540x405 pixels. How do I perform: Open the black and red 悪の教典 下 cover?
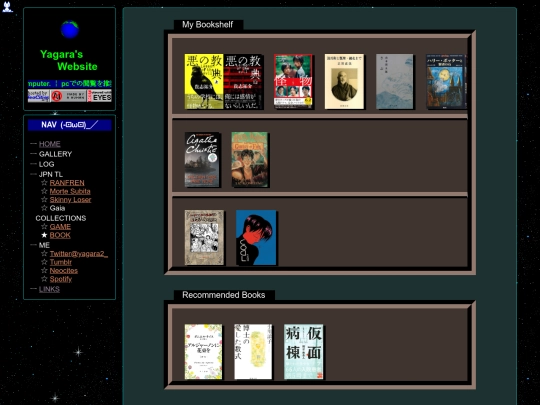(x=243, y=81)
